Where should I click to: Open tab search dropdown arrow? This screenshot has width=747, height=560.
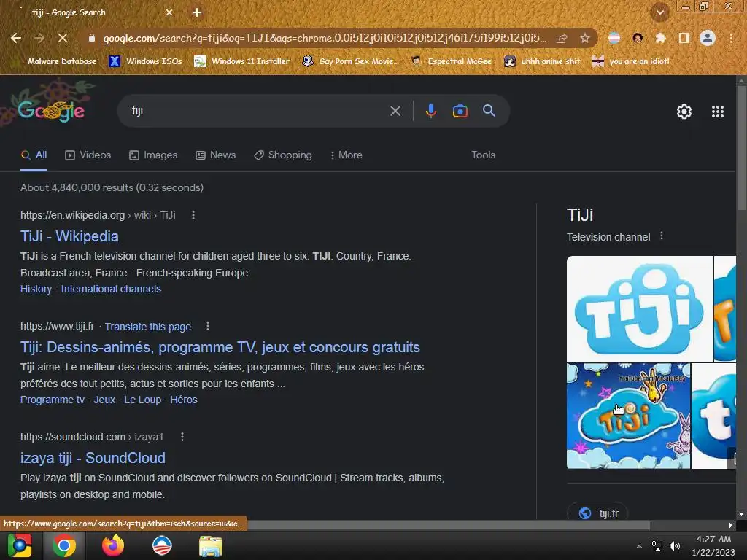click(660, 12)
